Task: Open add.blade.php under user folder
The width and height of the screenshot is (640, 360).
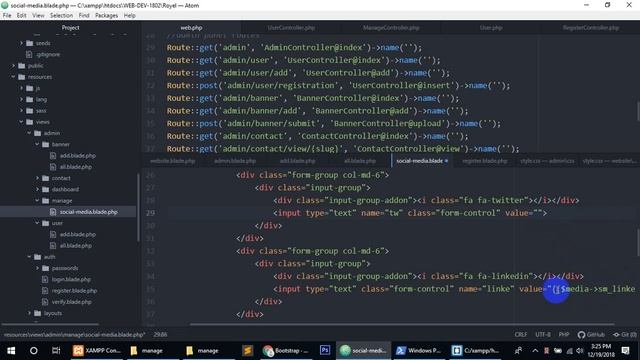Action: pos(78,234)
